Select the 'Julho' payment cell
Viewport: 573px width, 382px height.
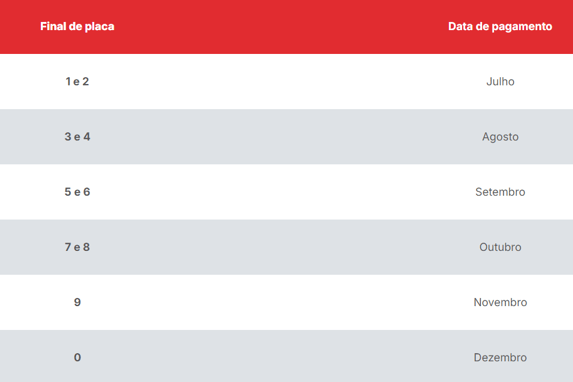pos(500,82)
